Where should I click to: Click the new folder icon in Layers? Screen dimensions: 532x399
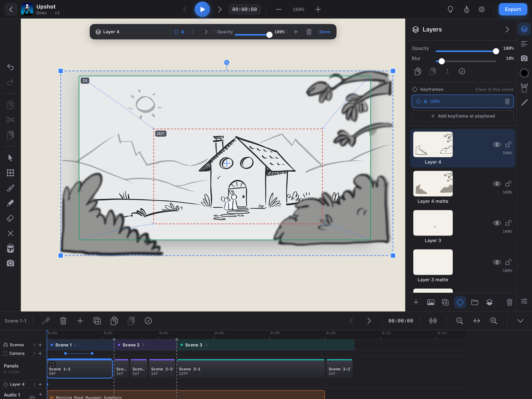475,302
